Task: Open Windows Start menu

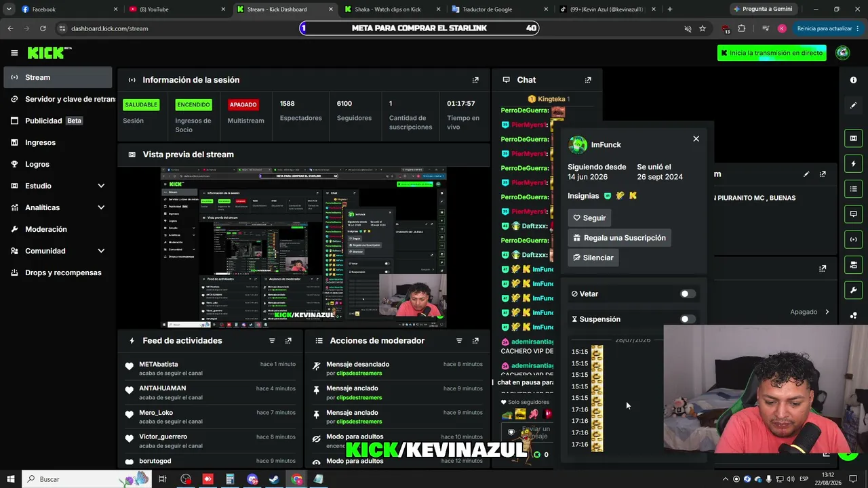Action: coord(11,479)
